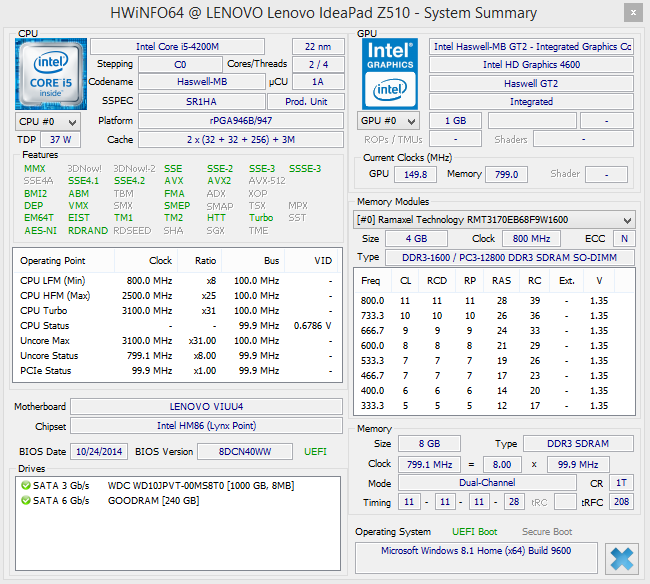Click the GPU memory size 1 GB field

click(456, 121)
